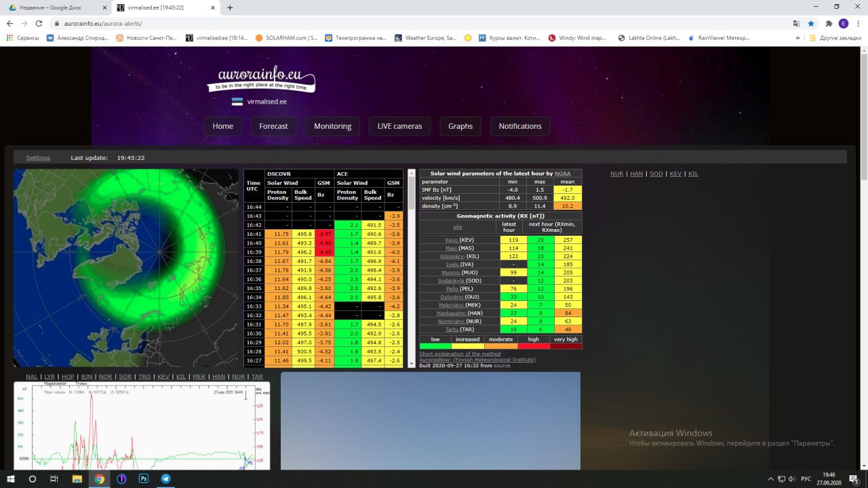
Task: Open the Windy: Wind map bookmark
Action: point(578,38)
